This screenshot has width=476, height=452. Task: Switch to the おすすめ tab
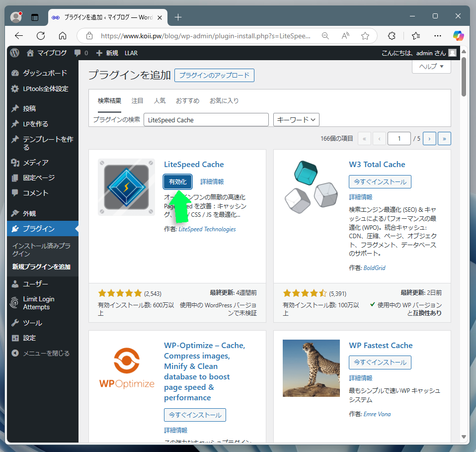pyautogui.click(x=188, y=101)
